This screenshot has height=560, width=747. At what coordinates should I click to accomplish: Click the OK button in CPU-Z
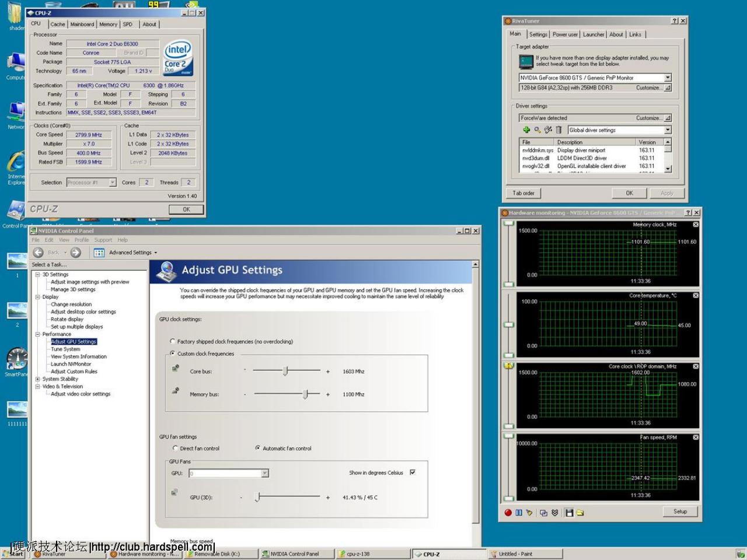186,209
